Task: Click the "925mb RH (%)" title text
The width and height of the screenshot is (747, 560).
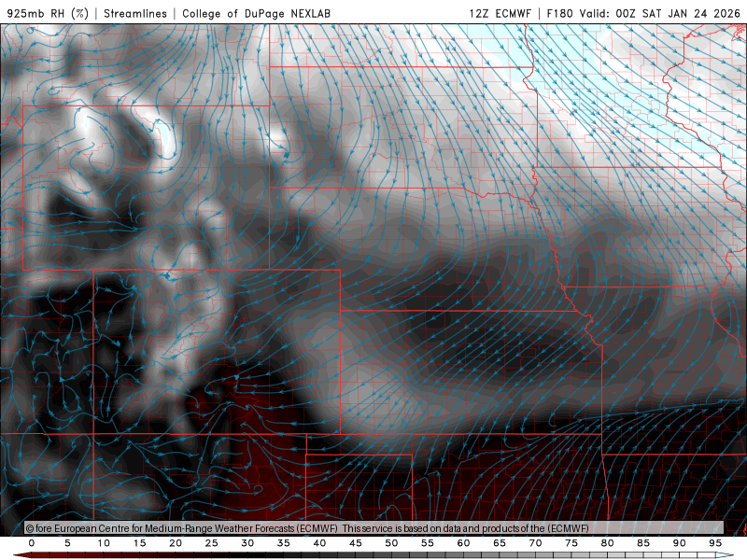Action: click(x=49, y=13)
